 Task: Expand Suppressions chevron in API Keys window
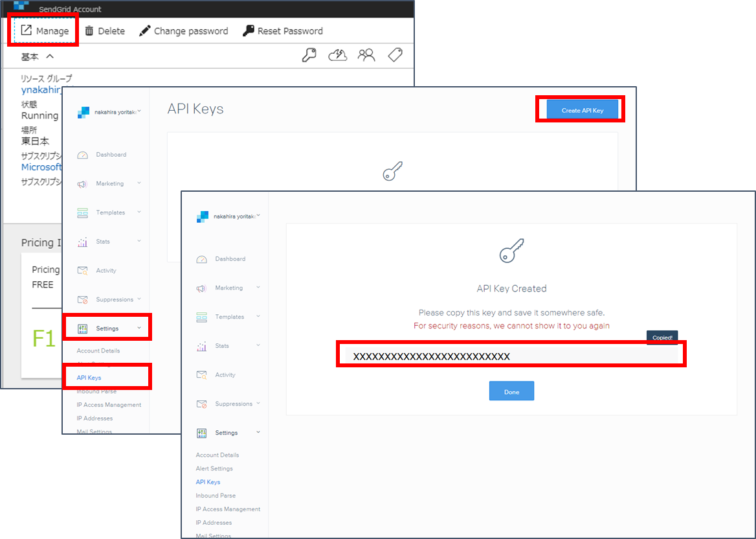pyautogui.click(x=139, y=299)
